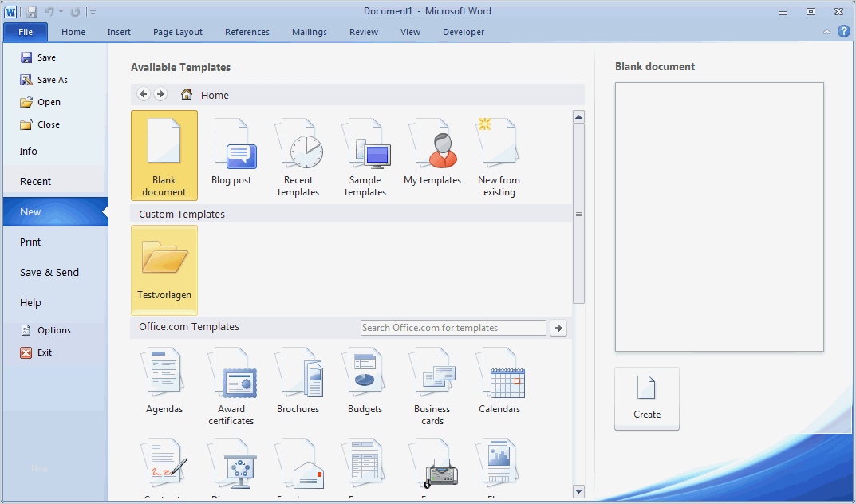Click Save in the Backstage menu

click(x=38, y=57)
